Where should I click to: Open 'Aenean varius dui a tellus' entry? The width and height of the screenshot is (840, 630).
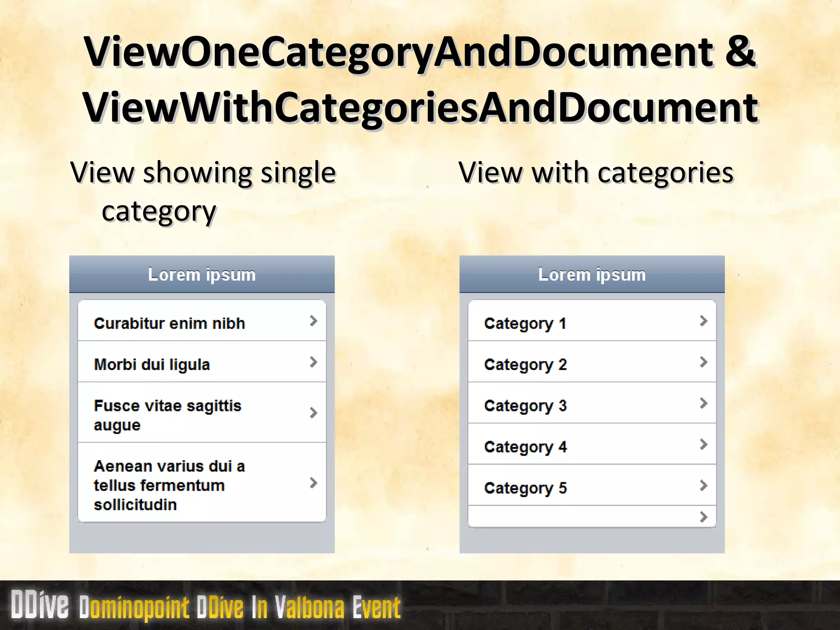(202, 482)
